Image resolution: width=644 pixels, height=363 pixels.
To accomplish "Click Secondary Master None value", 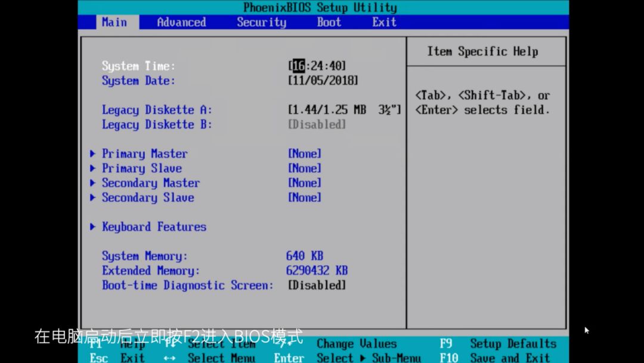I will tap(304, 183).
